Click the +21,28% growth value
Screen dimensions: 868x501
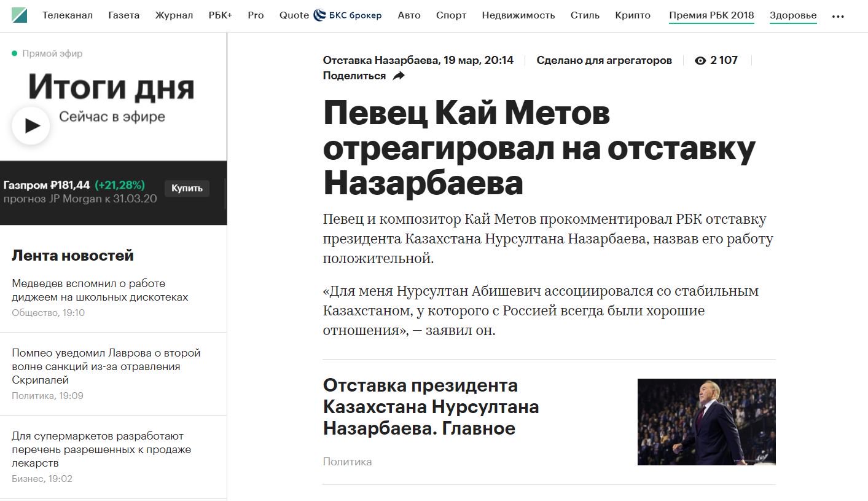point(120,185)
